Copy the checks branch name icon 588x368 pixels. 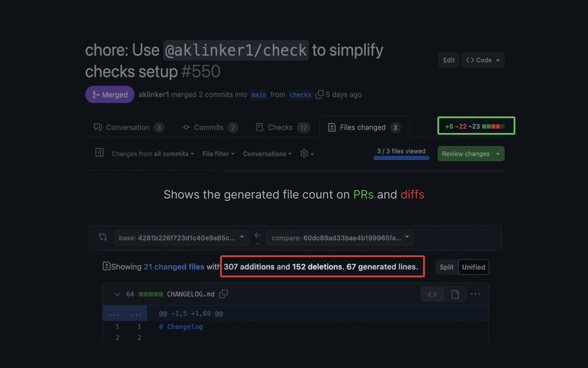coord(319,94)
